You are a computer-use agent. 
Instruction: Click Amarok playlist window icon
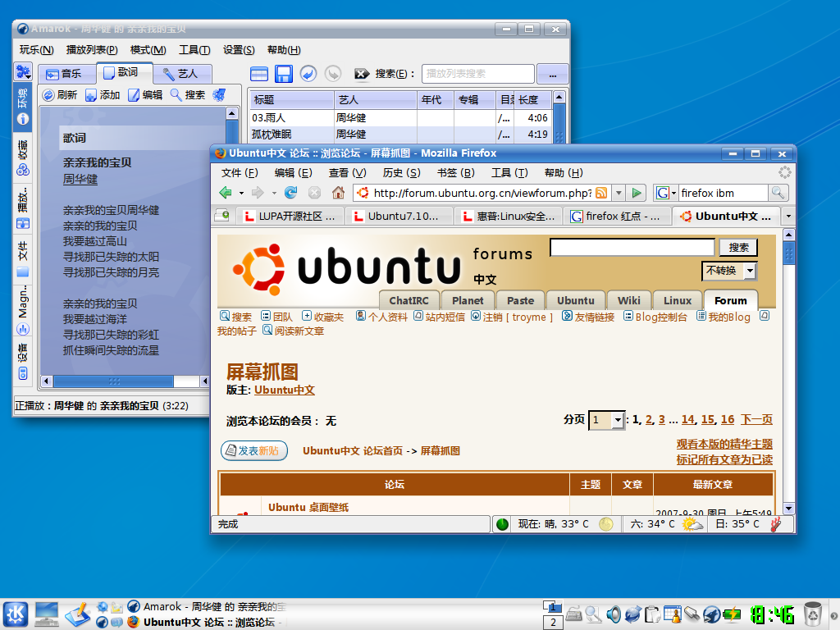click(x=258, y=73)
